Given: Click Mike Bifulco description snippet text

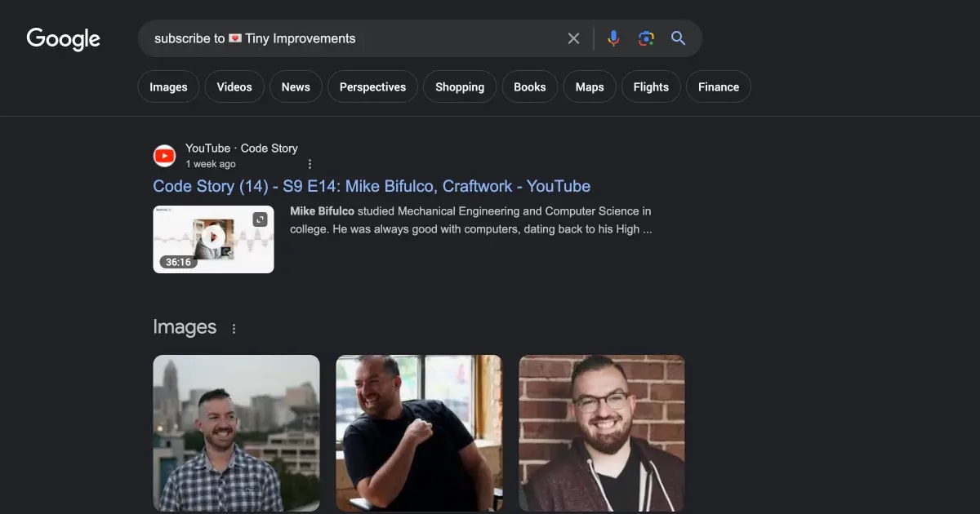Looking at the screenshot, I should coord(471,220).
